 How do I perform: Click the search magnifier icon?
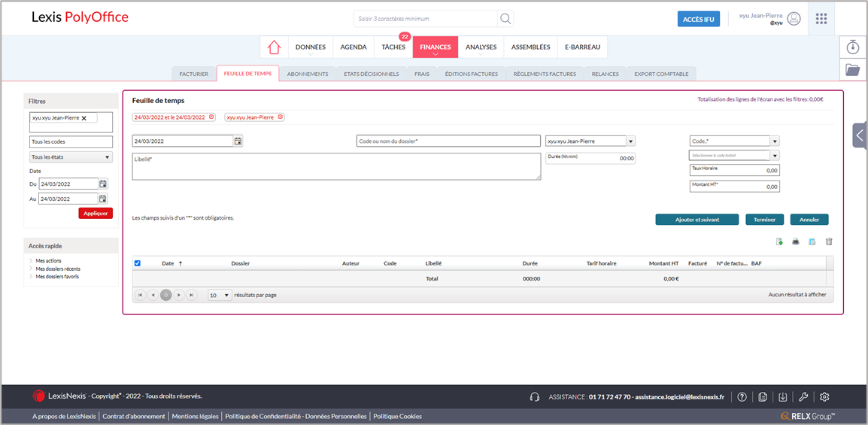pyautogui.click(x=505, y=18)
